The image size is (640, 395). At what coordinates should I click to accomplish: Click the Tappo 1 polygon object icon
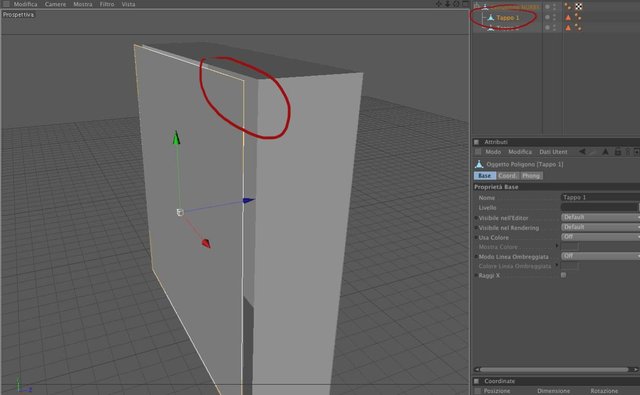pyautogui.click(x=491, y=18)
